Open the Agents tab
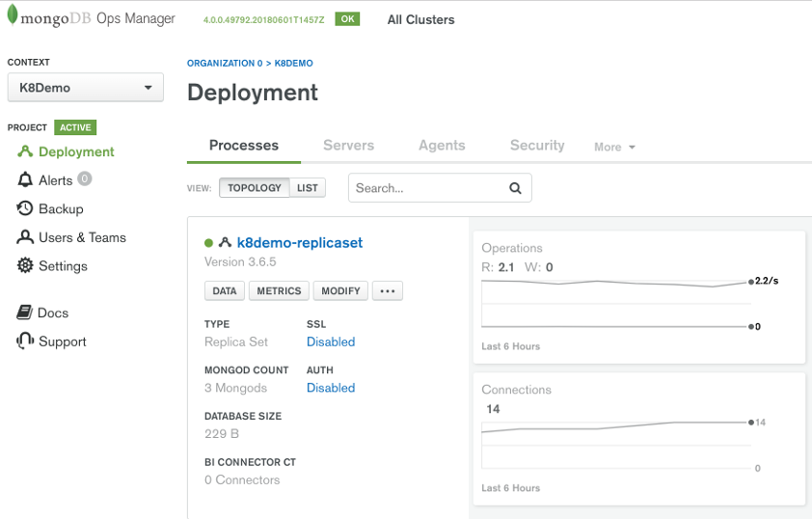The width and height of the screenshot is (812, 519). 442,145
